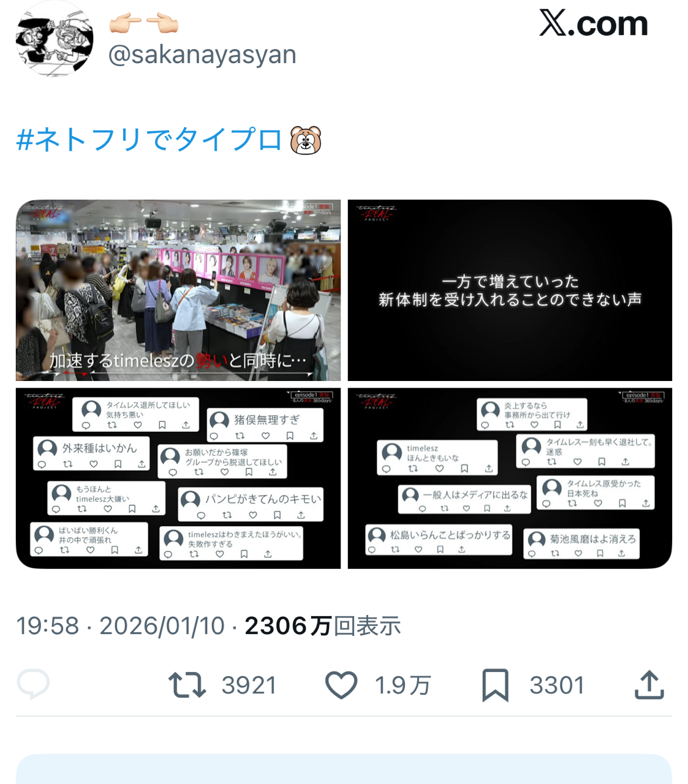Screen dimensions: 688x784
Task: Click the 2306万回表示 view count
Action: coord(323,626)
